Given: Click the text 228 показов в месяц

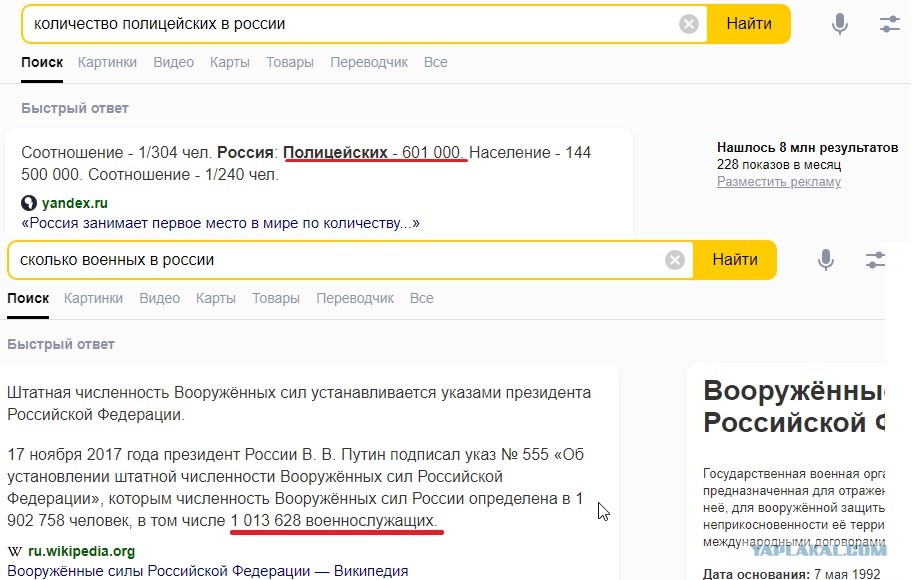Looking at the screenshot, I should pyautogui.click(x=778, y=165).
